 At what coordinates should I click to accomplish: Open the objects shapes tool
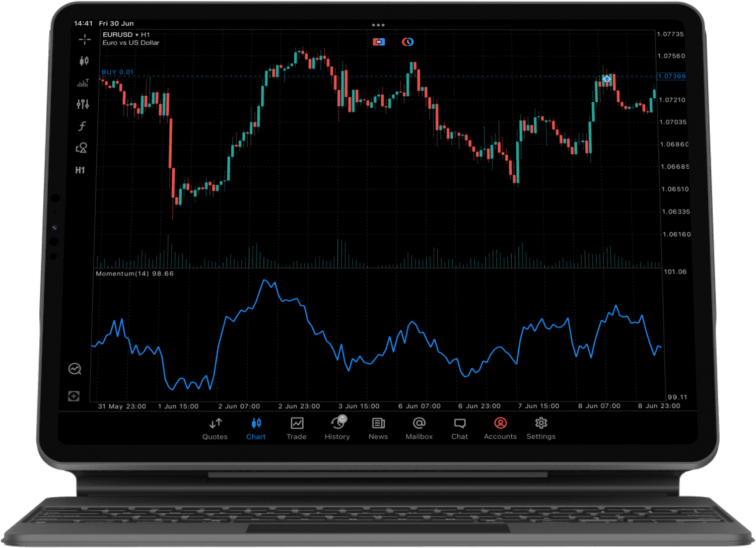pyautogui.click(x=81, y=148)
